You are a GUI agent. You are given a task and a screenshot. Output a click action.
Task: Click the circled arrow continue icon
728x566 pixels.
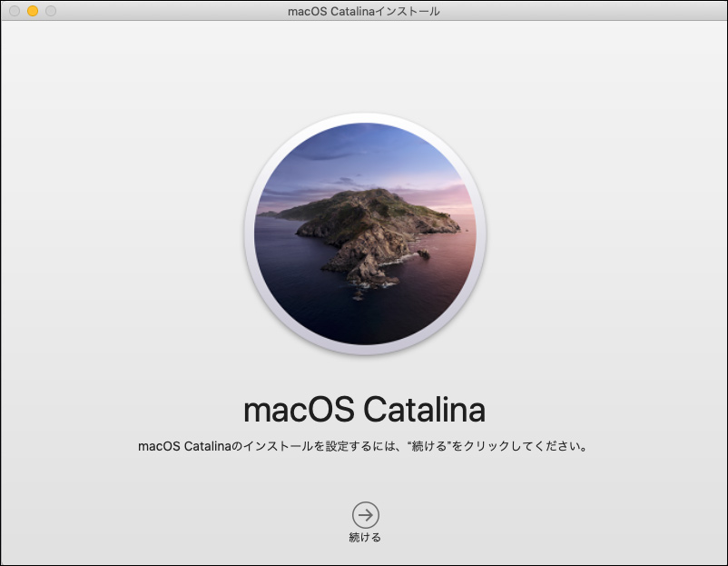(366, 515)
